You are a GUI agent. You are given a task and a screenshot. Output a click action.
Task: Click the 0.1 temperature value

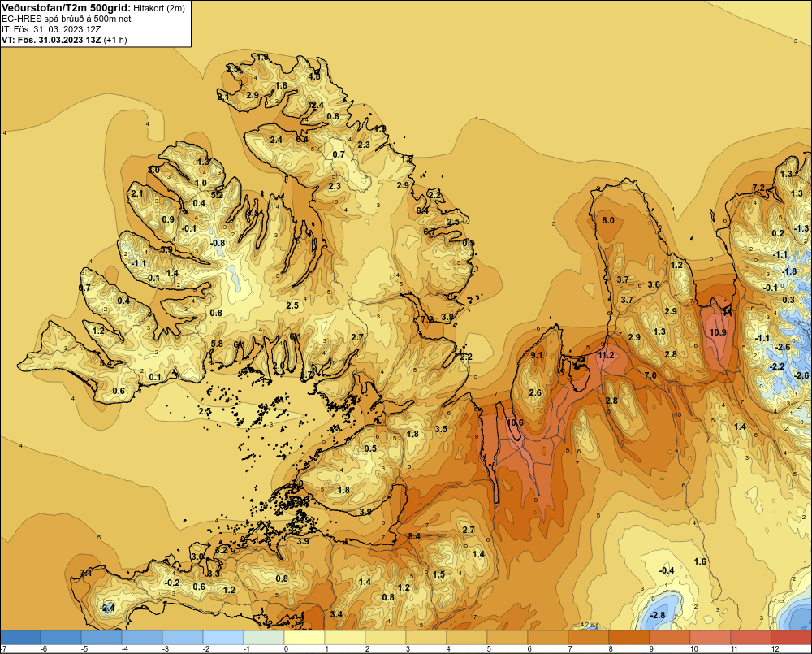(x=155, y=377)
